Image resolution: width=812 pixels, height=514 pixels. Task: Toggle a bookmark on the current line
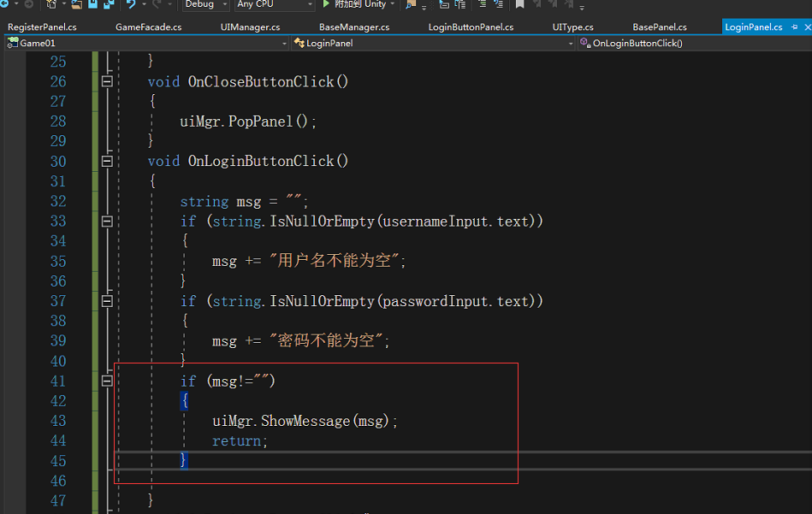click(x=520, y=4)
